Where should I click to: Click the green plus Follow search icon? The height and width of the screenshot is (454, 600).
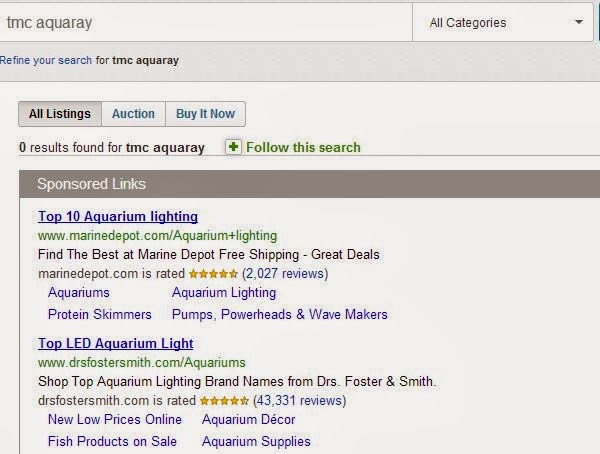(233, 147)
